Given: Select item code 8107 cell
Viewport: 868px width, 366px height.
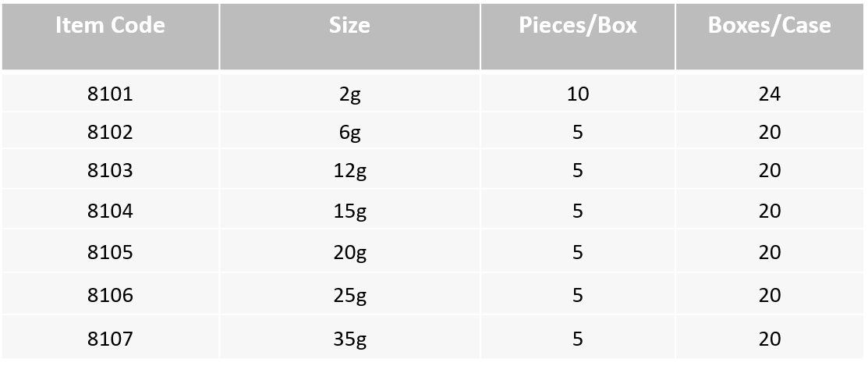Looking at the screenshot, I should [x=110, y=338].
